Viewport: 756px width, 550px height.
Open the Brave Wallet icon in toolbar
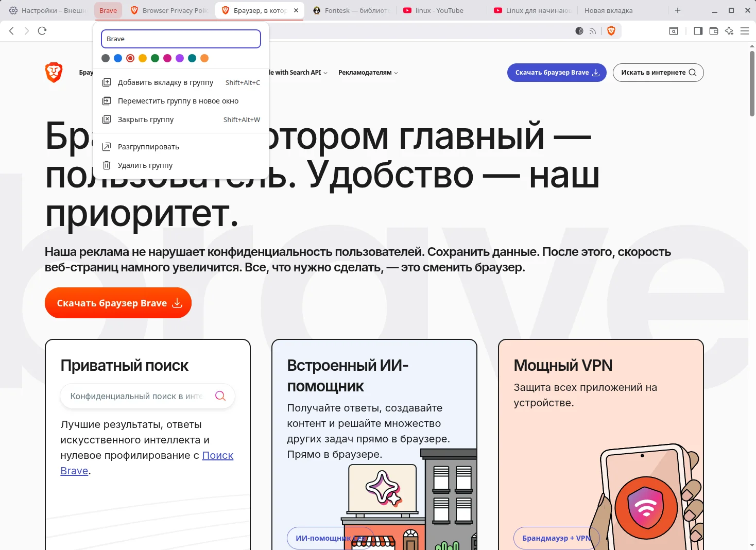coord(713,31)
